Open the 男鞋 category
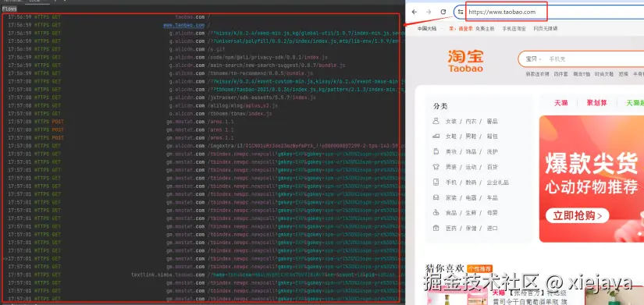This screenshot has width=644, height=305. click(x=471, y=137)
